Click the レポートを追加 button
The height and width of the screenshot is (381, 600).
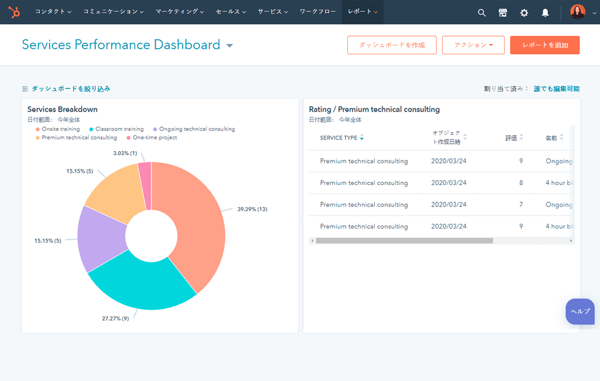545,45
